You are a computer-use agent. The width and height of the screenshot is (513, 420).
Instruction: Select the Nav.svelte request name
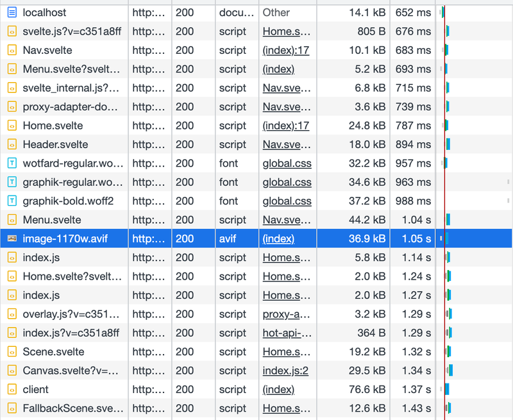click(x=47, y=51)
